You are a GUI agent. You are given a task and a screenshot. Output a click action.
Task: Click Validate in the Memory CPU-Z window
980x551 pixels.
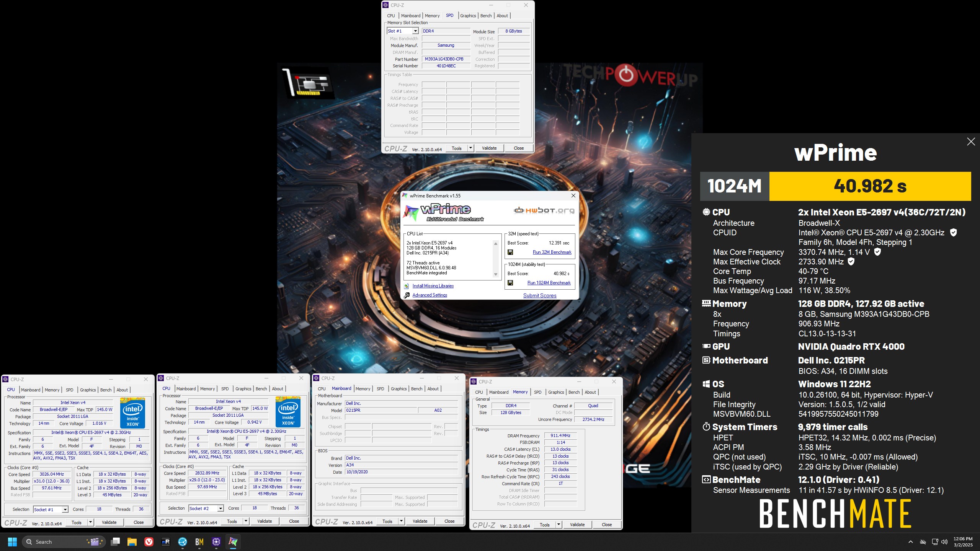[577, 525]
